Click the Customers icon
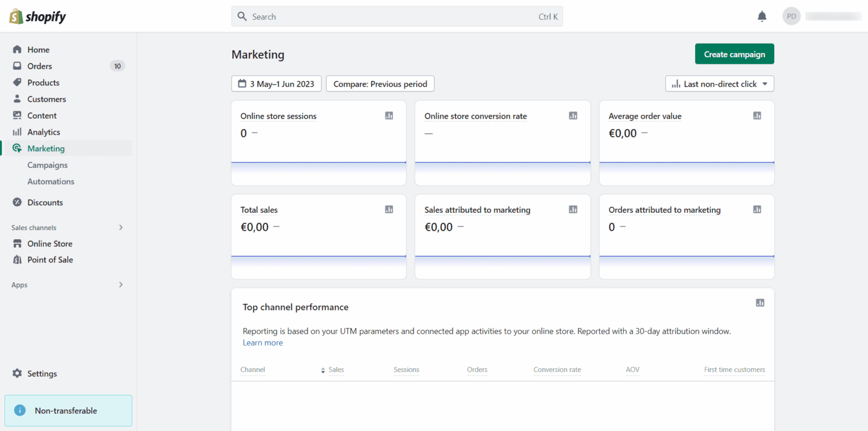The width and height of the screenshot is (868, 431). pos(17,99)
